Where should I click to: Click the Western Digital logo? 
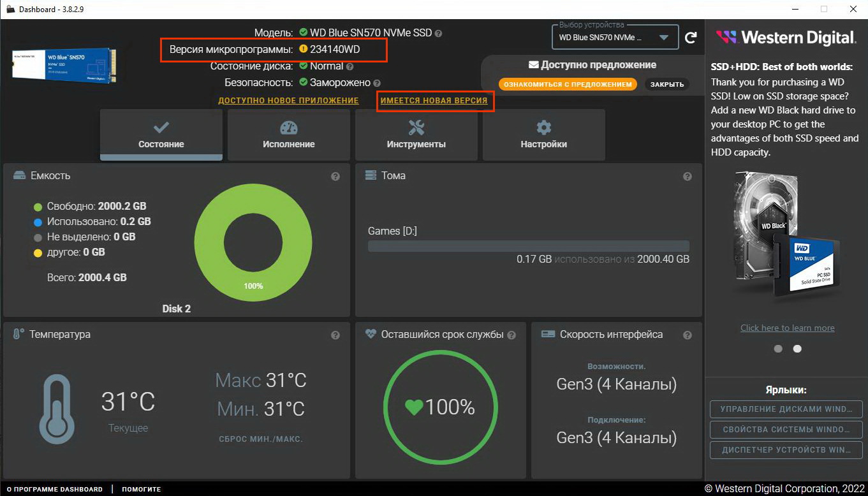pyautogui.click(x=786, y=38)
